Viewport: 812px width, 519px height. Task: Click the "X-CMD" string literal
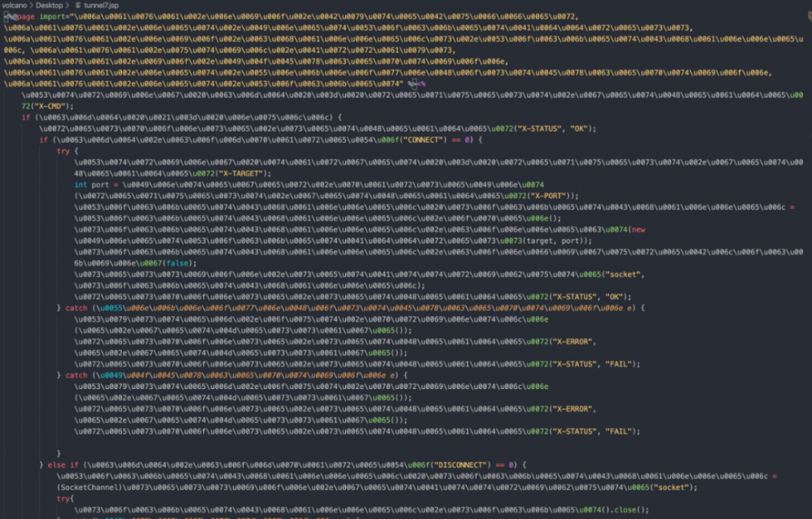(x=50, y=106)
